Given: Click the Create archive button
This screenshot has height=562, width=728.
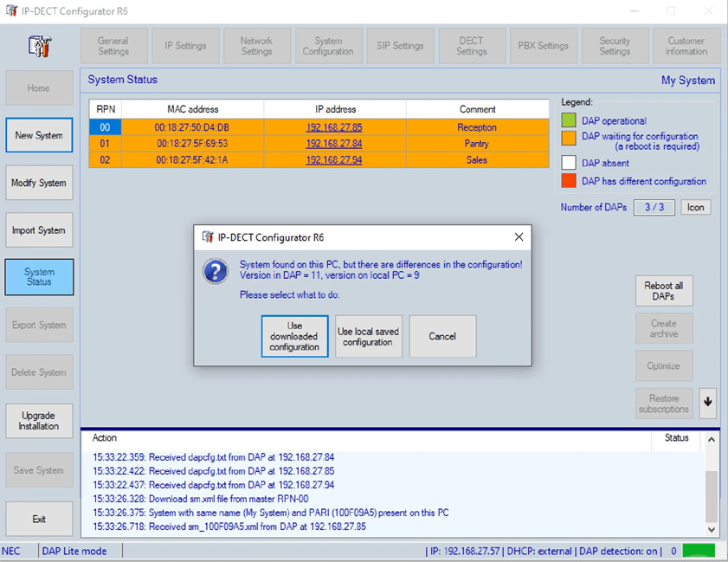Looking at the screenshot, I should click(664, 328).
